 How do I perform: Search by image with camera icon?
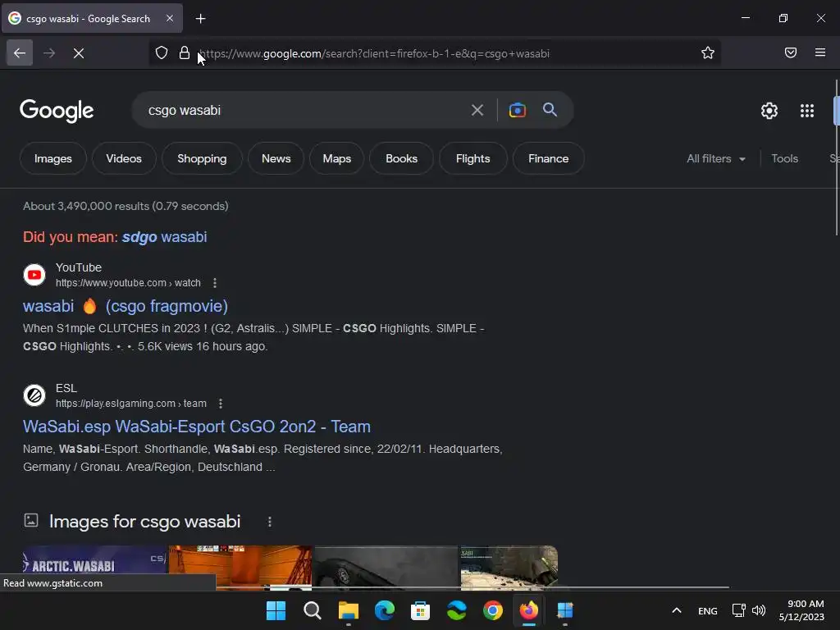517,110
